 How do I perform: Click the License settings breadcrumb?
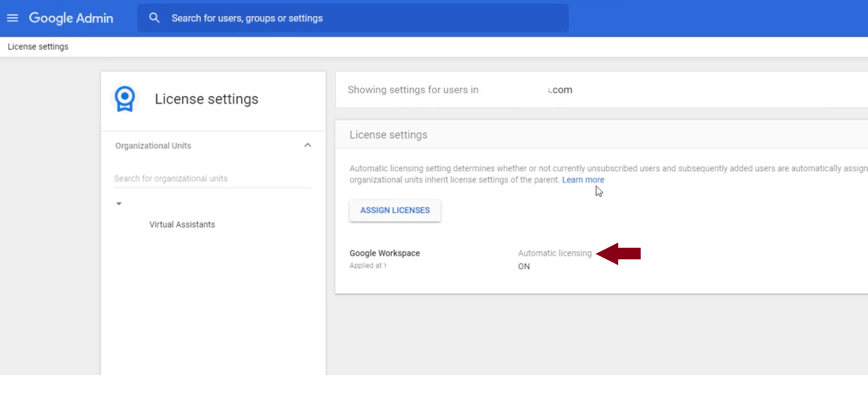click(x=38, y=47)
